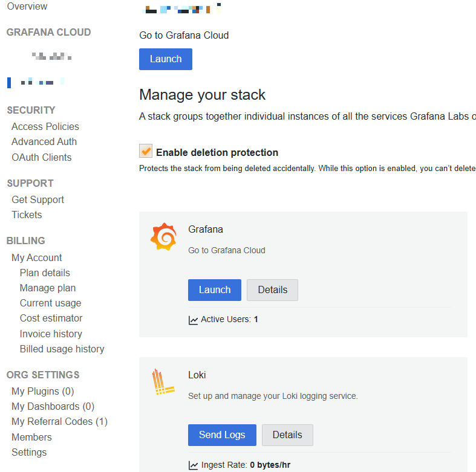Click the GRAFANA CLOUD section header
The width and height of the screenshot is (476, 472).
click(48, 32)
